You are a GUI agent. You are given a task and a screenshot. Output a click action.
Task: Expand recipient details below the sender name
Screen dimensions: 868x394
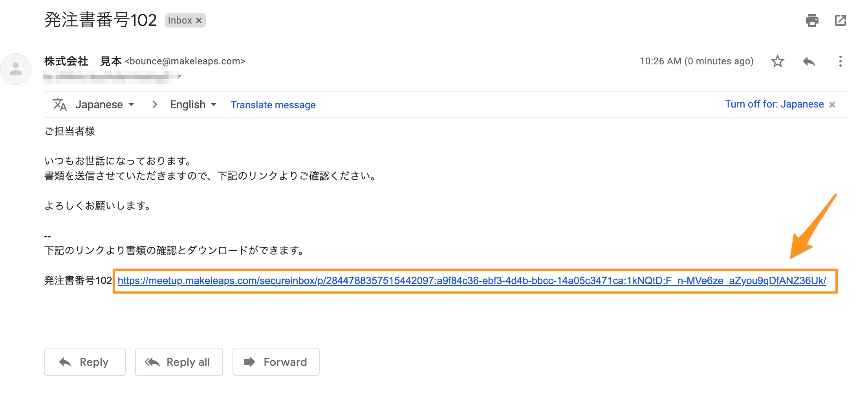pos(180,77)
